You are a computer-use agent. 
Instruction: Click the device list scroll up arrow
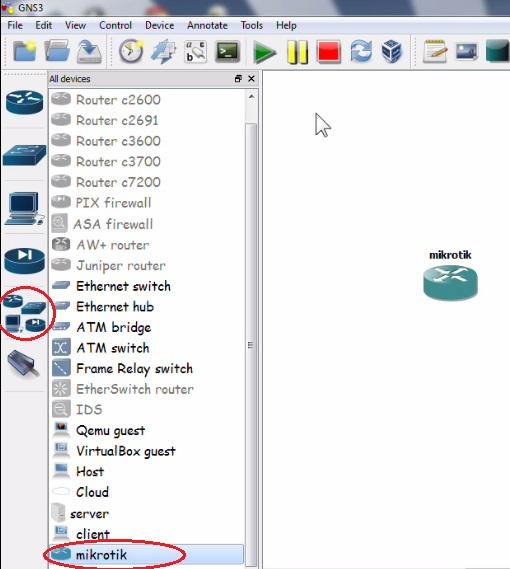click(x=251, y=97)
